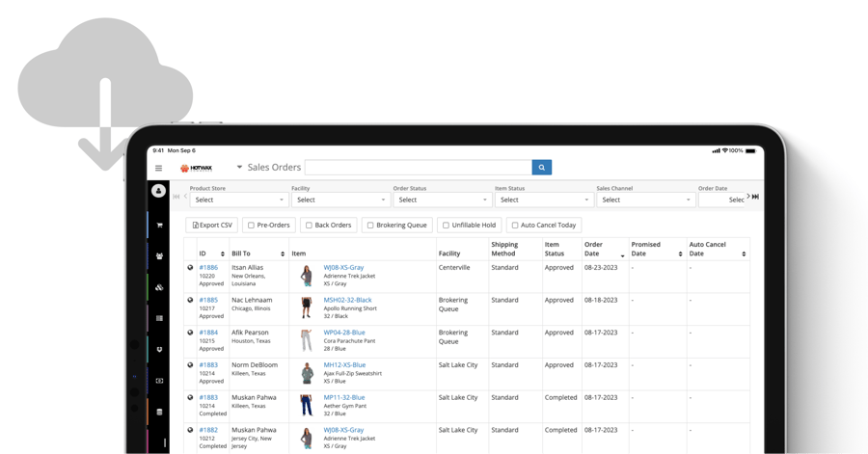Click the blue search button
The image size is (868, 454).
click(541, 168)
